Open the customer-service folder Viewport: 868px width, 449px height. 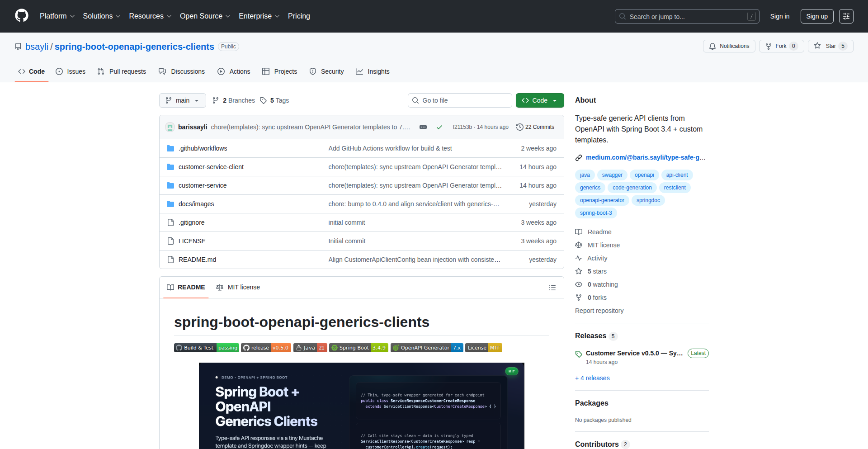(203, 185)
